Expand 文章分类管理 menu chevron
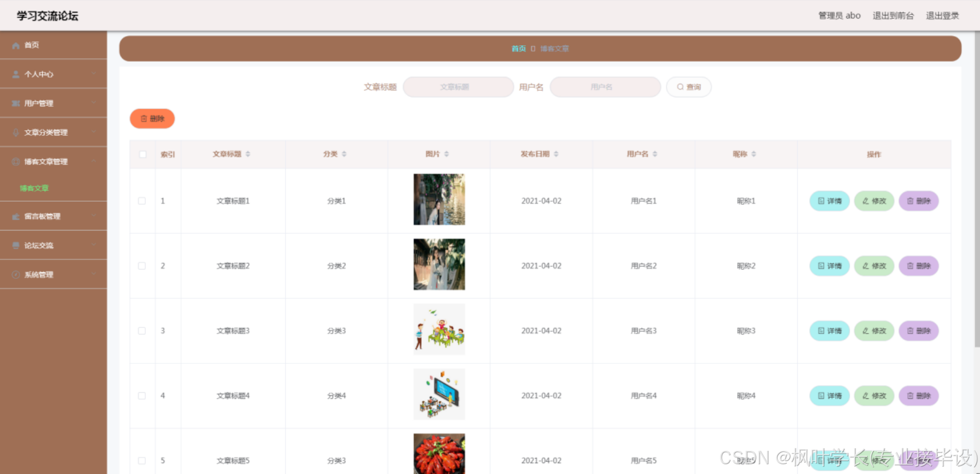The height and width of the screenshot is (474, 980). click(94, 132)
